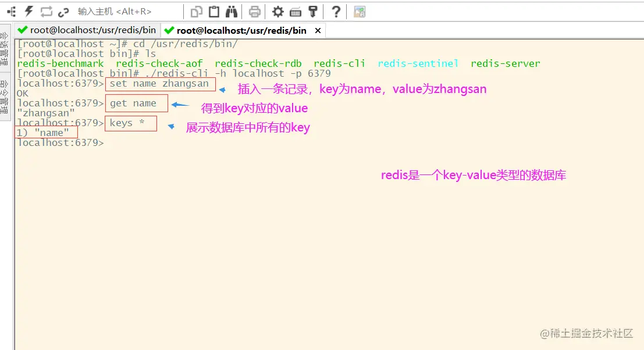The height and width of the screenshot is (350, 644).
Task: Switch to first root@localhost:/usr/redis/bin tab
Action: tap(87, 30)
